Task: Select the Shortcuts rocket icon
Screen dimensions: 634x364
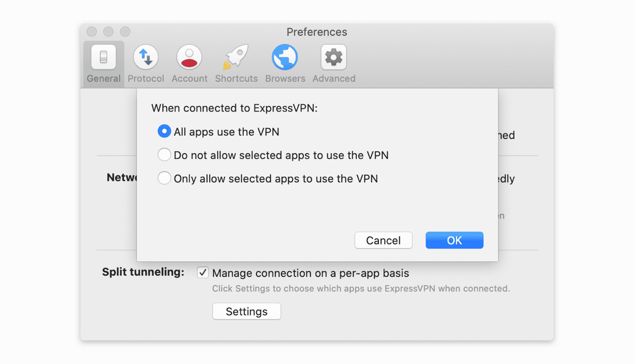Action: click(x=236, y=57)
